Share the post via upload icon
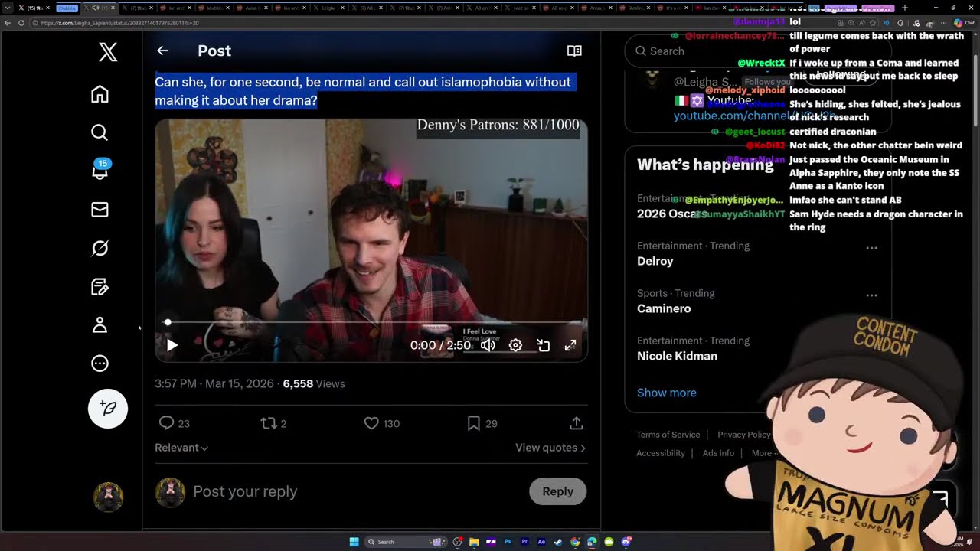 tap(577, 423)
